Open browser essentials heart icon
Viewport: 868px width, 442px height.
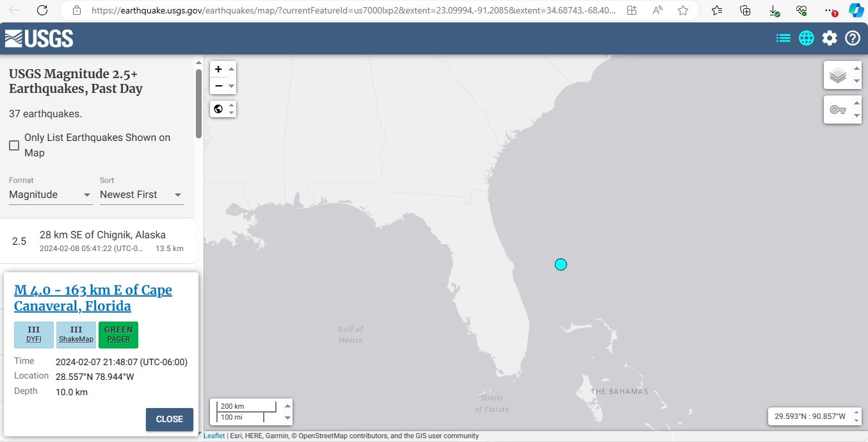click(802, 10)
